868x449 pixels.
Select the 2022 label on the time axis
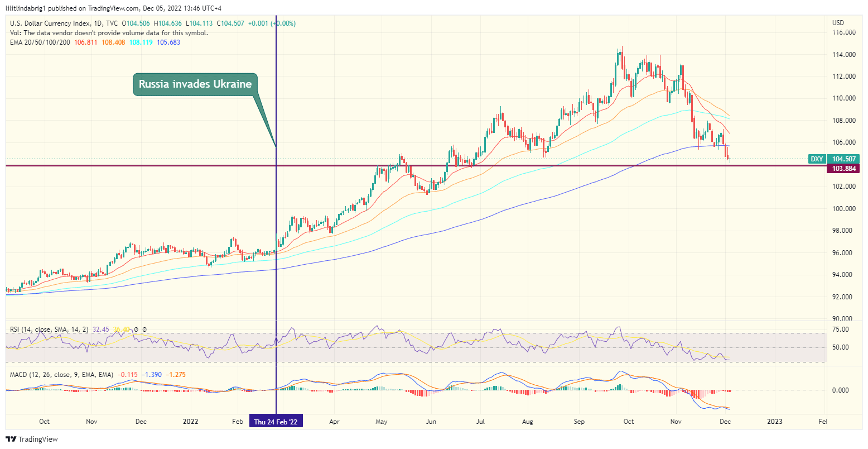(191, 422)
